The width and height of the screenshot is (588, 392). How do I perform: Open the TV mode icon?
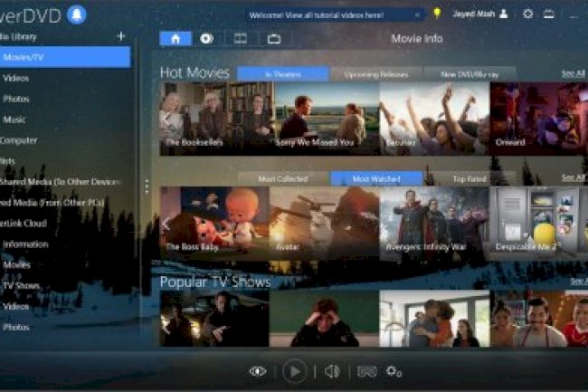[x=273, y=38]
